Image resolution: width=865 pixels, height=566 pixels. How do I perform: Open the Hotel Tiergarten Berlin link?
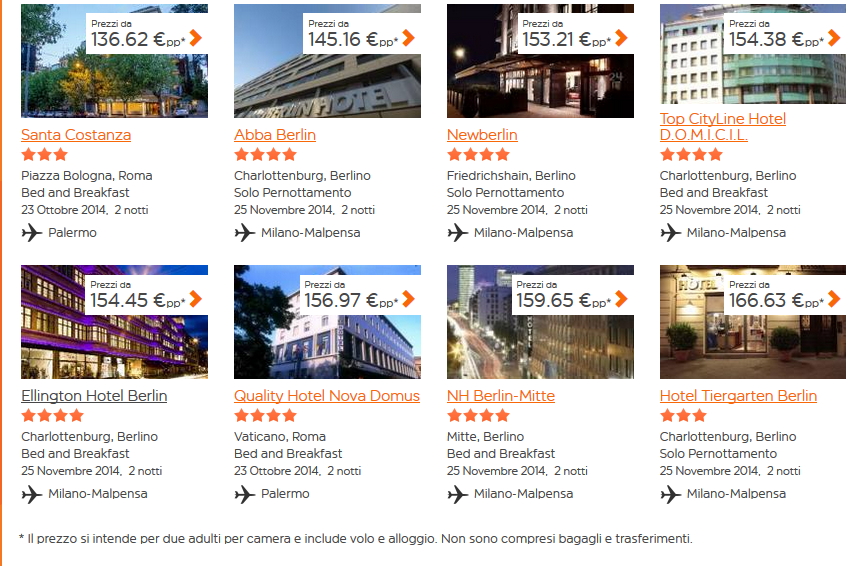[x=738, y=396]
